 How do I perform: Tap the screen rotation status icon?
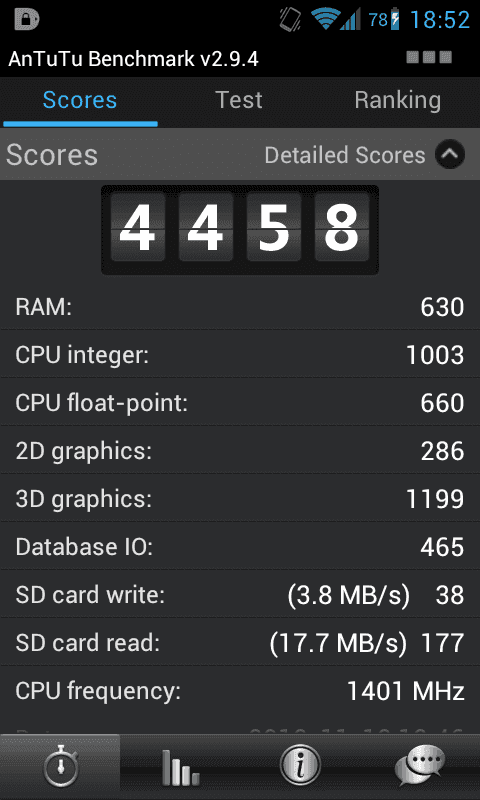click(290, 19)
